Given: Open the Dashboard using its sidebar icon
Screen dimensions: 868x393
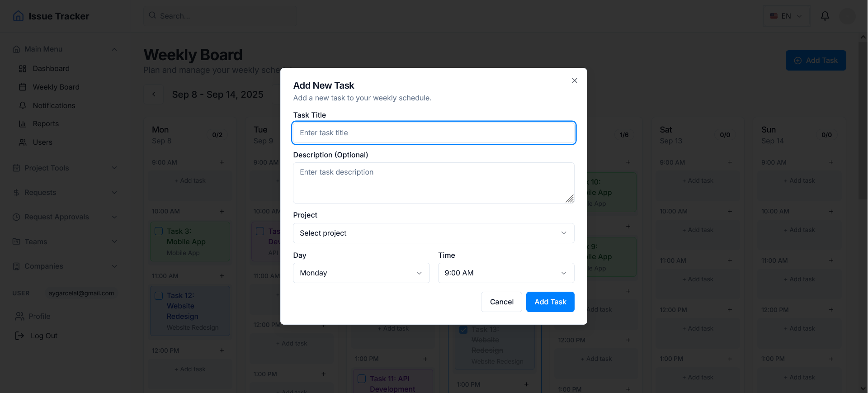Looking at the screenshot, I should (x=22, y=69).
